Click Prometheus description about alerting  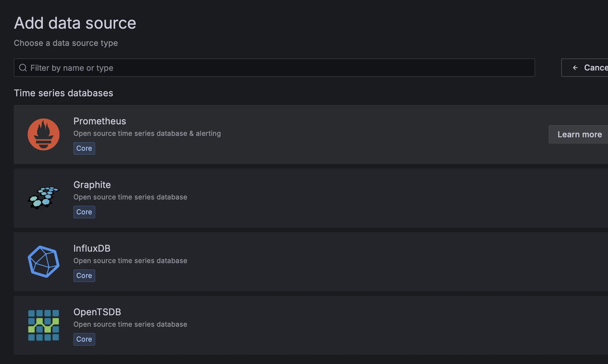point(147,134)
